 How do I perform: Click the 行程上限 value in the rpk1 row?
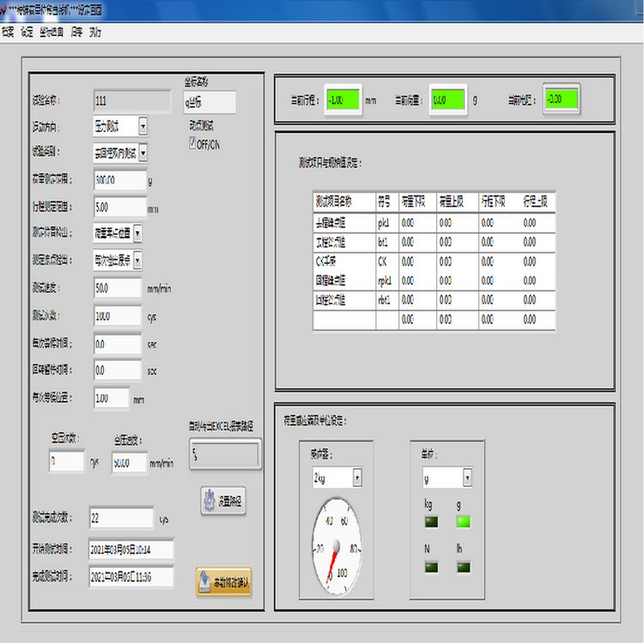538,281
